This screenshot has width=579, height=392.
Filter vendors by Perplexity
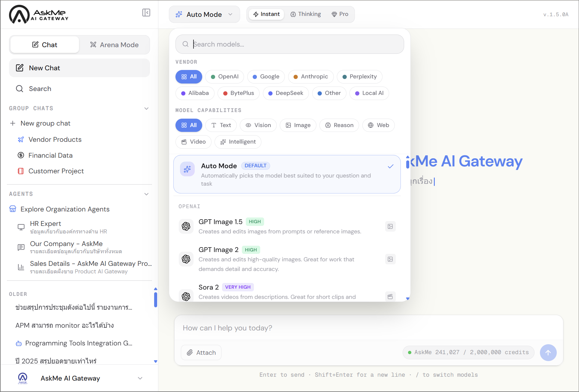tap(359, 77)
